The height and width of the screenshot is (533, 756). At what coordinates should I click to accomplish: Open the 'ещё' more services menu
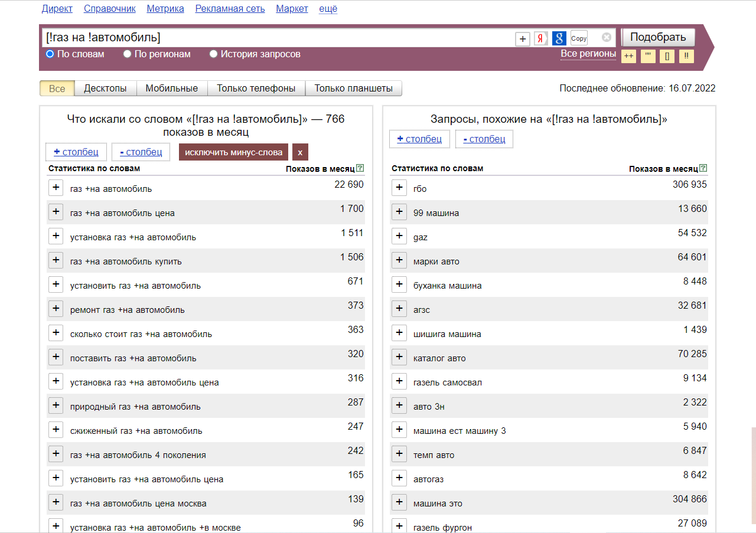tap(328, 8)
